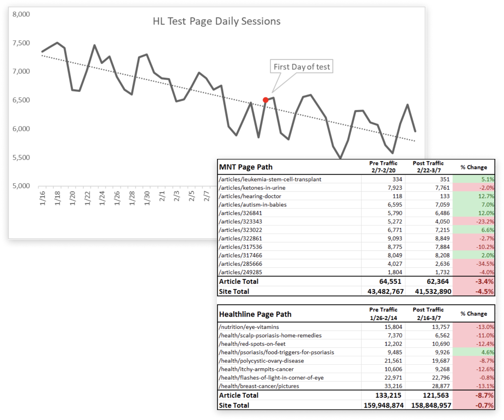Click the 1/16 x-axis date label
The height and width of the screenshot is (420, 504).
pos(43,198)
